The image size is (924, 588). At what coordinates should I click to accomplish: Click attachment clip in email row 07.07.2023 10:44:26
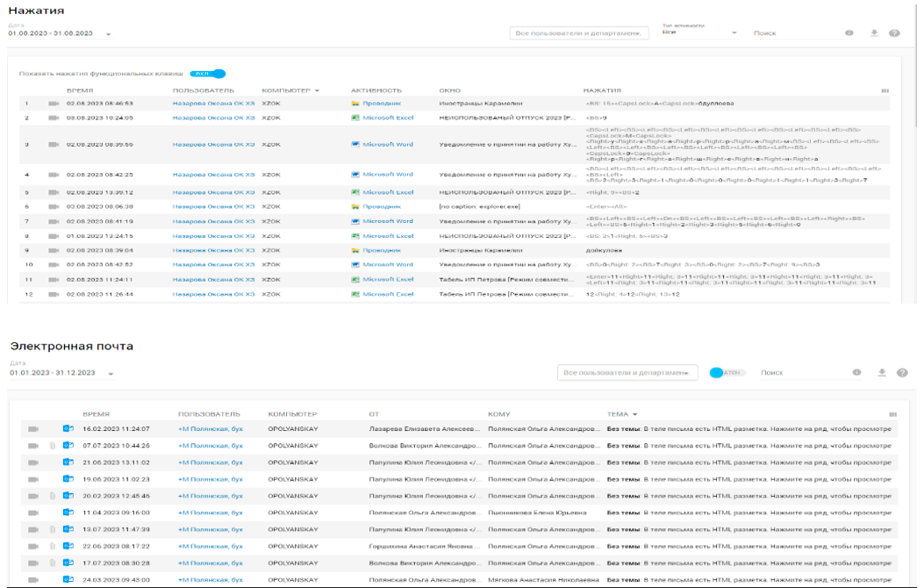(x=53, y=446)
